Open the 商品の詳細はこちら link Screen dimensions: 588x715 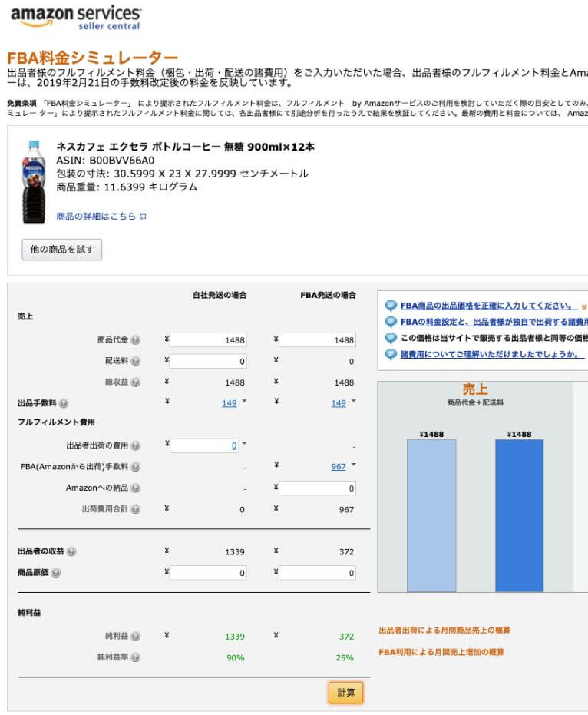96,216
